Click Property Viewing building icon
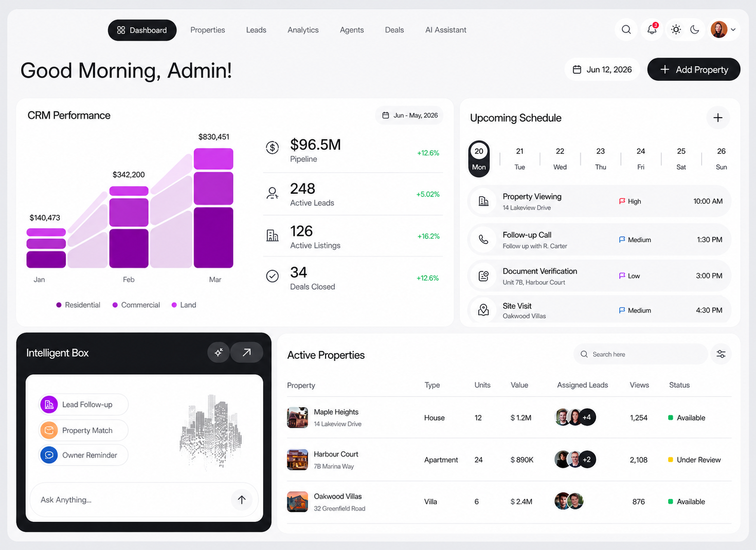 (483, 201)
